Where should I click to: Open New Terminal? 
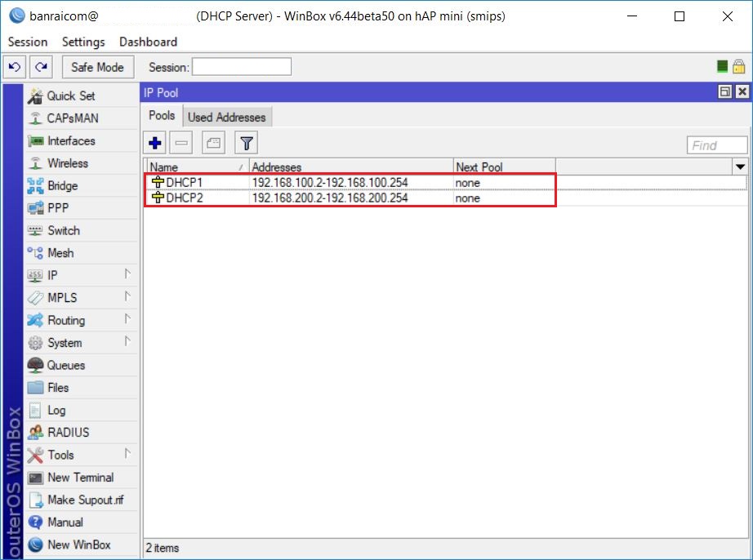pyautogui.click(x=81, y=478)
